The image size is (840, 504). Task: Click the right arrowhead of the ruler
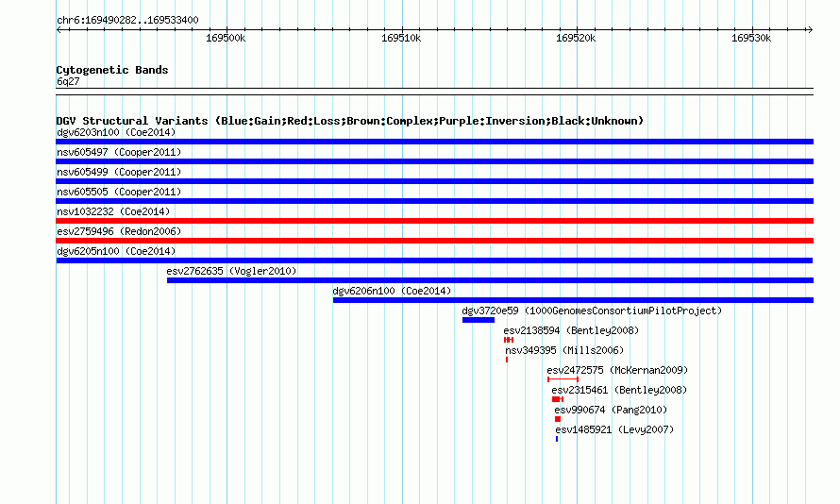tap(810, 29)
